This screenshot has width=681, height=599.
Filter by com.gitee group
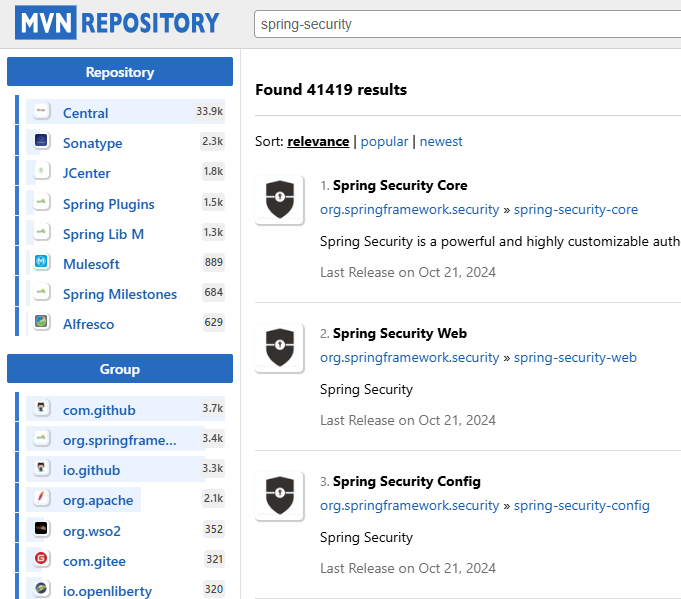pyautogui.click(x=94, y=560)
